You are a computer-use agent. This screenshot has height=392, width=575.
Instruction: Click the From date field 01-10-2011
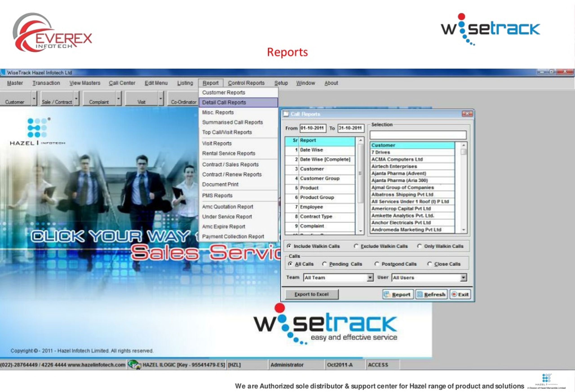point(313,128)
